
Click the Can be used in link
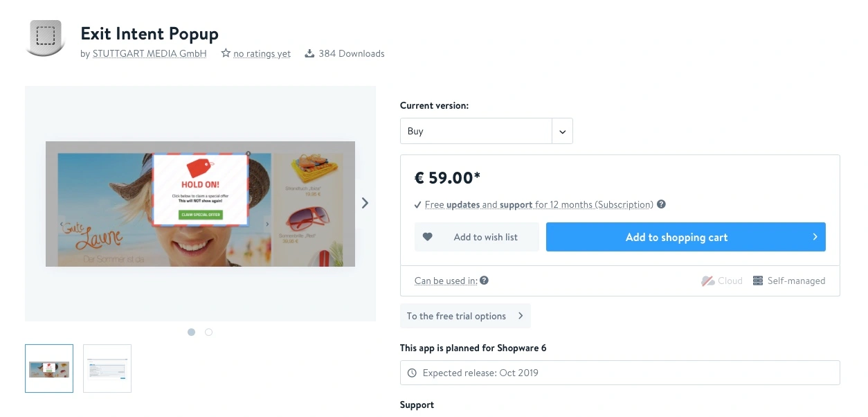445,281
